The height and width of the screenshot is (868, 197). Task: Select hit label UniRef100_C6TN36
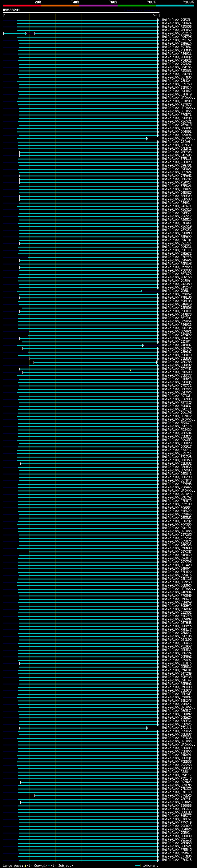tap(177, 77)
